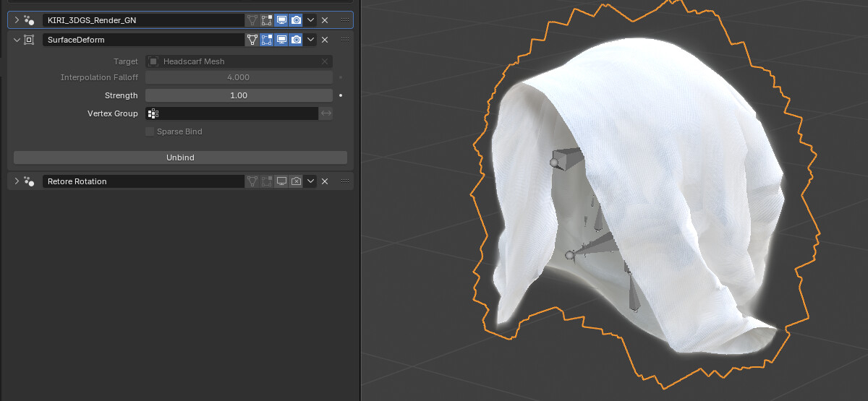868x401 pixels.
Task: Click the SurfaceDeform modifier type icon
Action: coord(30,40)
